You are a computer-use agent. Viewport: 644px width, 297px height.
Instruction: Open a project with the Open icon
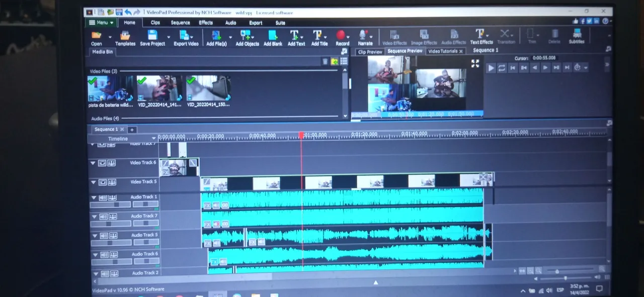(96, 38)
